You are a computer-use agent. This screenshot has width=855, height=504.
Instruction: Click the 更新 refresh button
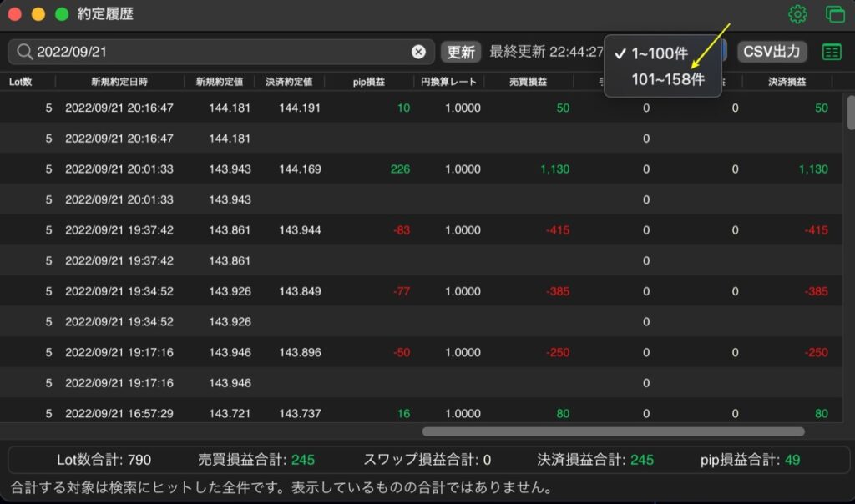click(461, 52)
